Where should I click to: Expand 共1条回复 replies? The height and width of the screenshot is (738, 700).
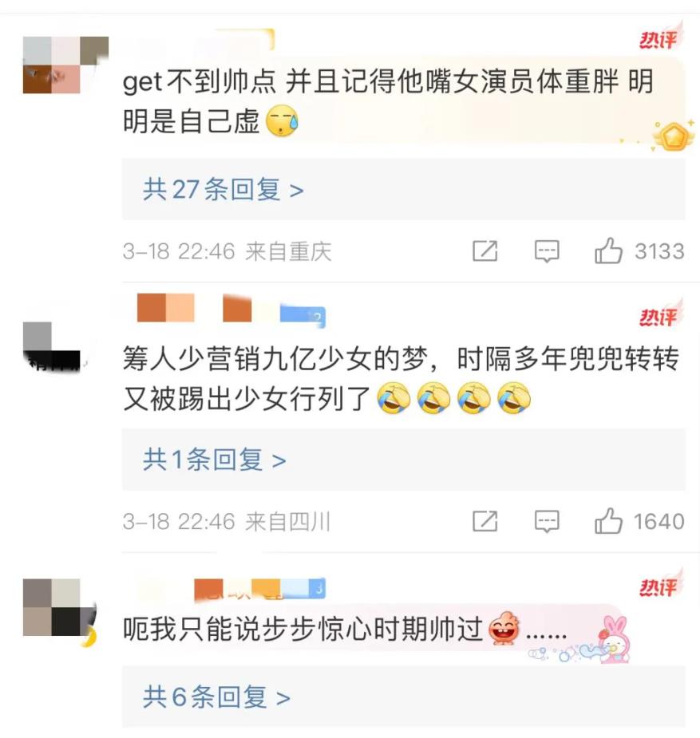point(215,460)
